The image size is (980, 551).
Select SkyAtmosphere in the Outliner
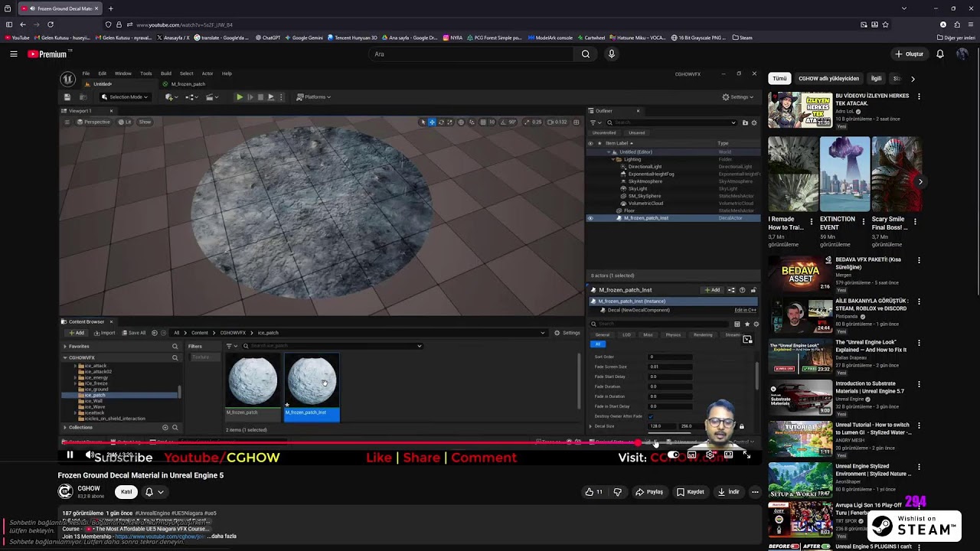pos(645,181)
